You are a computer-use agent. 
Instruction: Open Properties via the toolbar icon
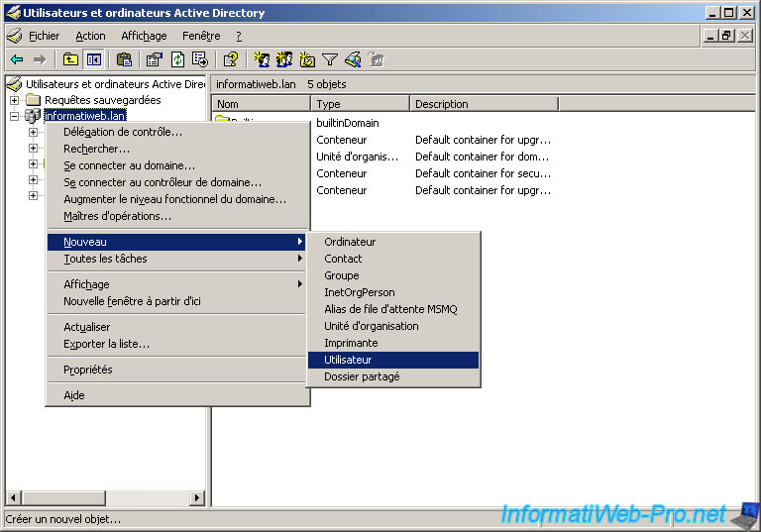(x=155, y=59)
